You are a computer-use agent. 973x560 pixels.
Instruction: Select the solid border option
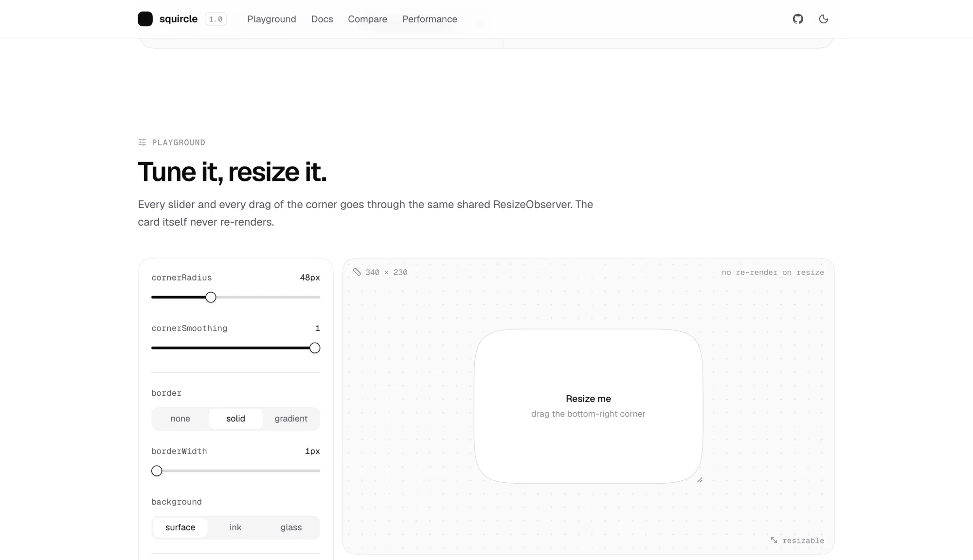coord(235,419)
